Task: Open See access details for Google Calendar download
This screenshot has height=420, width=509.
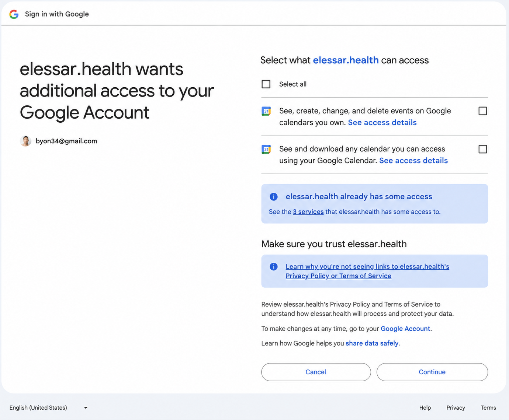Action: [413, 161]
